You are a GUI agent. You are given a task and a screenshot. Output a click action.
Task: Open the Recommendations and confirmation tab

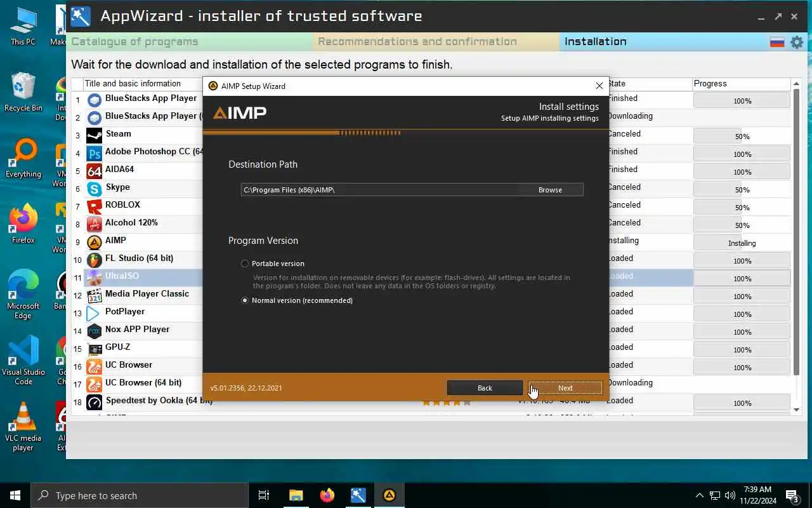tap(435, 41)
